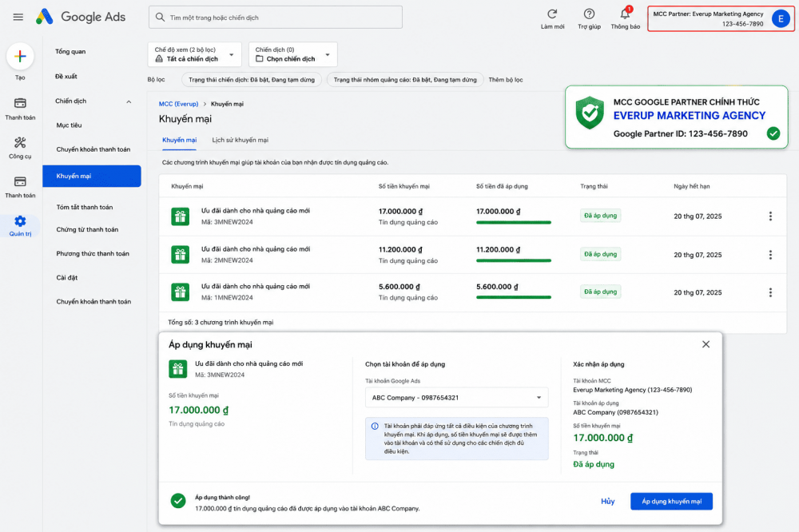Click gift icon for code 1MNEW2024 row
The image size is (799, 532).
pyautogui.click(x=180, y=292)
